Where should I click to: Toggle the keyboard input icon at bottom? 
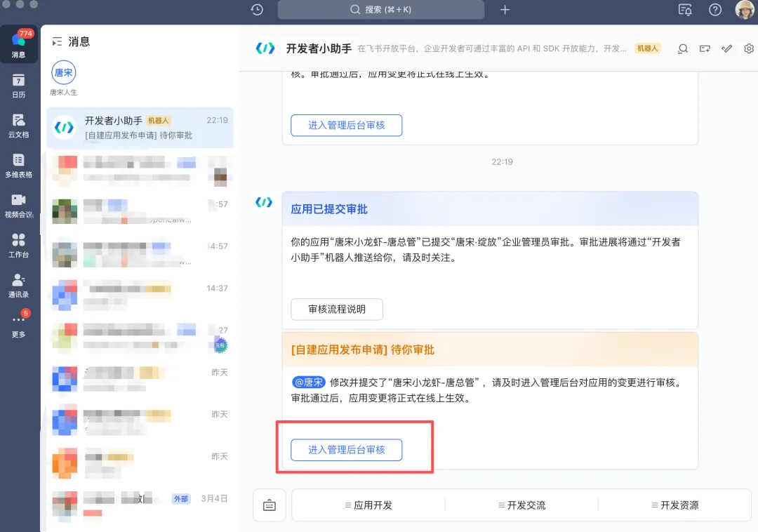click(x=270, y=505)
